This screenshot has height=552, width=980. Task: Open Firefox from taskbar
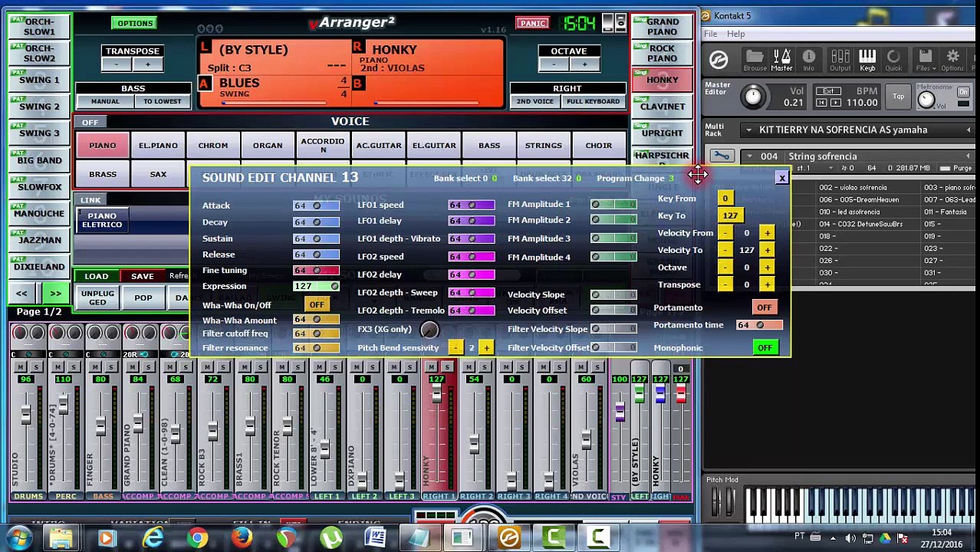(242, 537)
